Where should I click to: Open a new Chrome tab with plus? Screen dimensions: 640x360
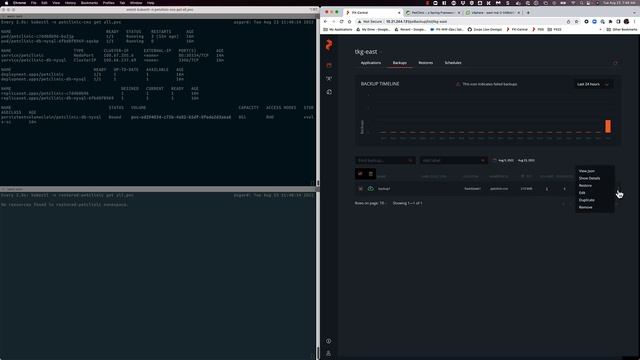528,13
